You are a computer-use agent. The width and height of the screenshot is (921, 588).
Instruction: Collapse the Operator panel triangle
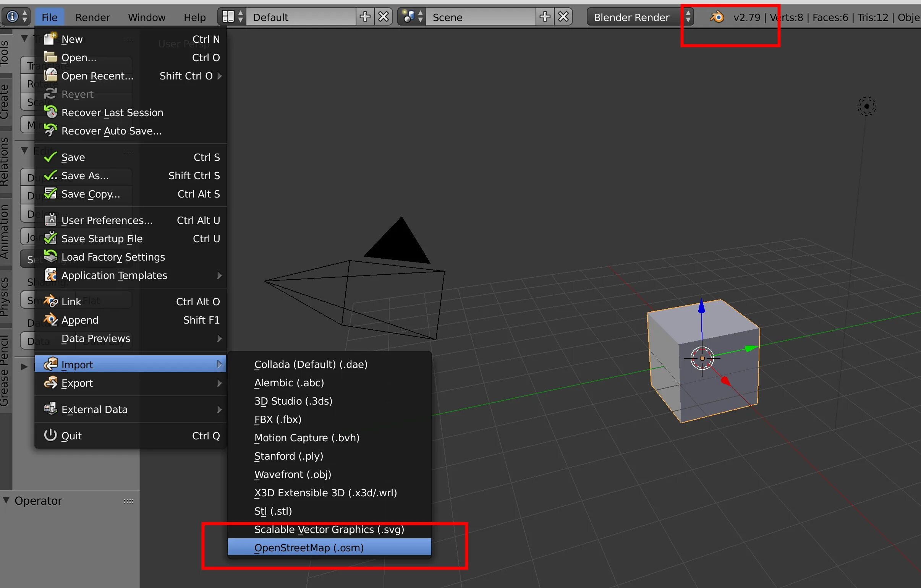(x=6, y=500)
